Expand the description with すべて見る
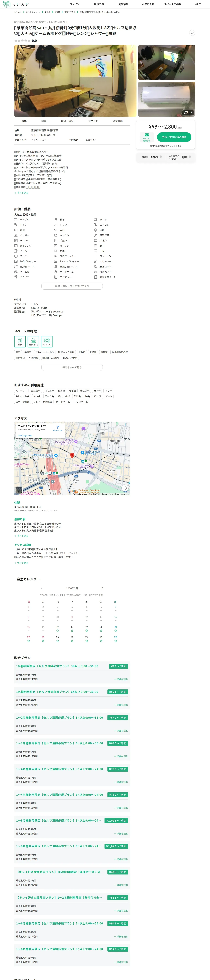Image resolution: width=210 pixels, height=980 pixels. pos(21,193)
